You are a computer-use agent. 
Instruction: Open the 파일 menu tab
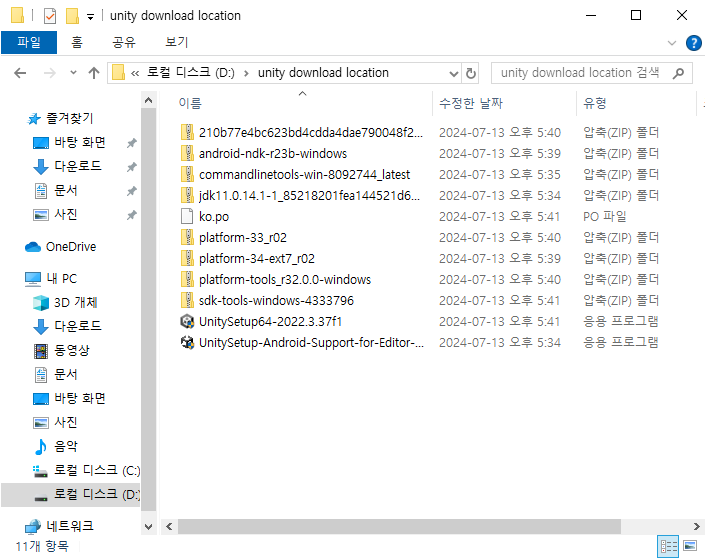click(29, 42)
